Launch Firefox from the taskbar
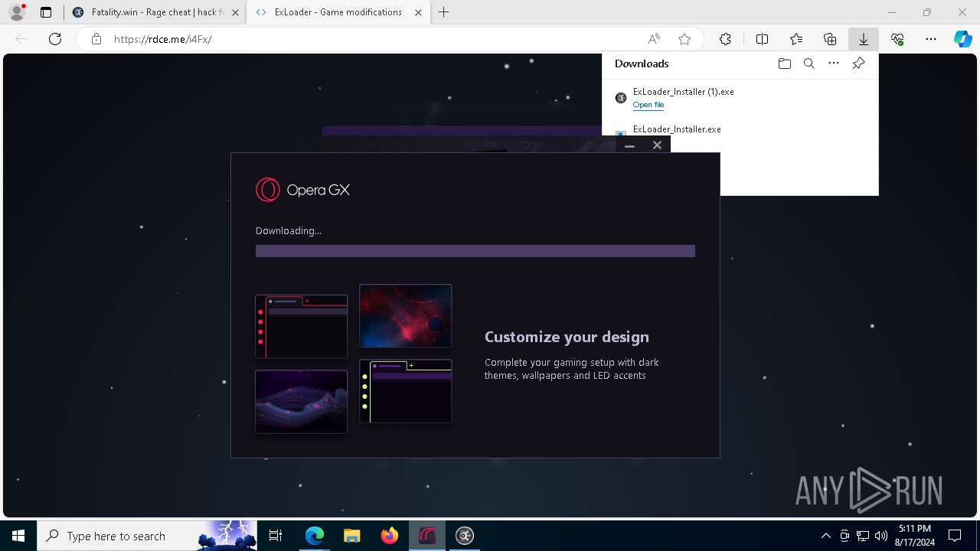The image size is (980, 551). (389, 536)
